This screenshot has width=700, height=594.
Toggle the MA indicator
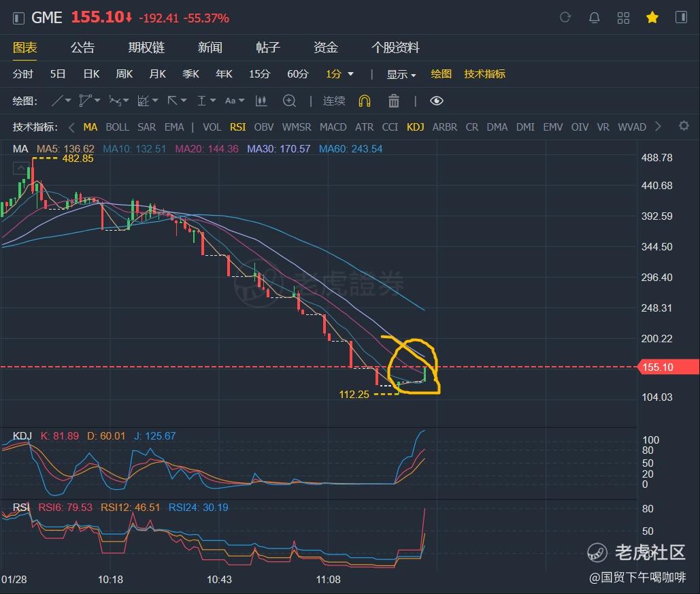[x=90, y=127]
